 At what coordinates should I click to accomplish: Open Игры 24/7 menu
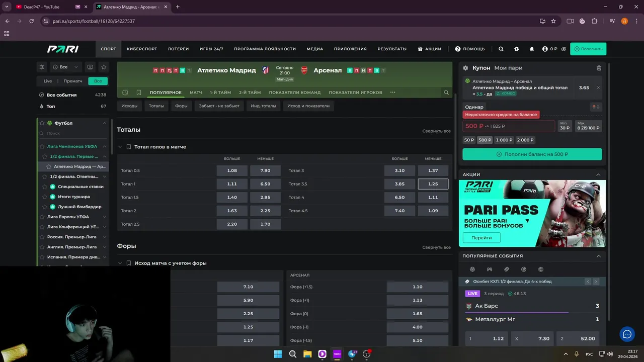tap(211, 49)
